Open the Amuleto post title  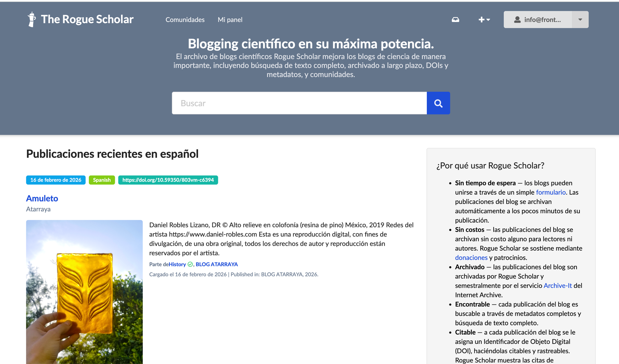pyautogui.click(x=42, y=198)
